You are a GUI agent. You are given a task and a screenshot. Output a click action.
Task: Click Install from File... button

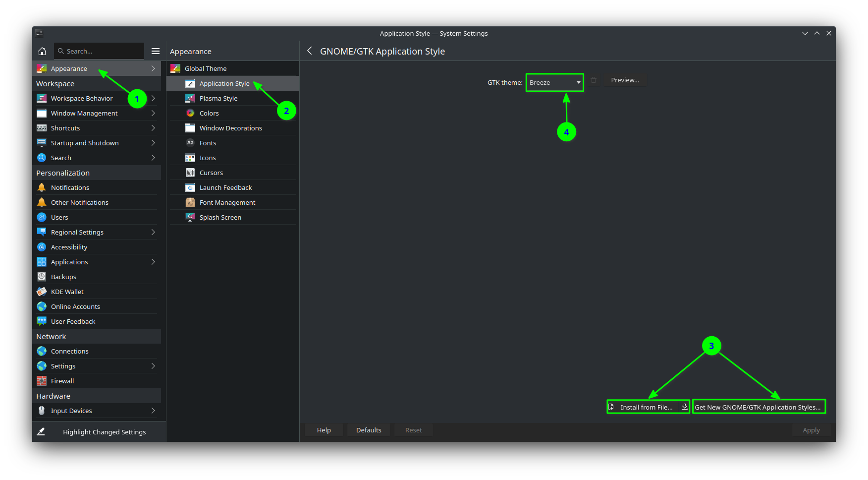(x=648, y=407)
